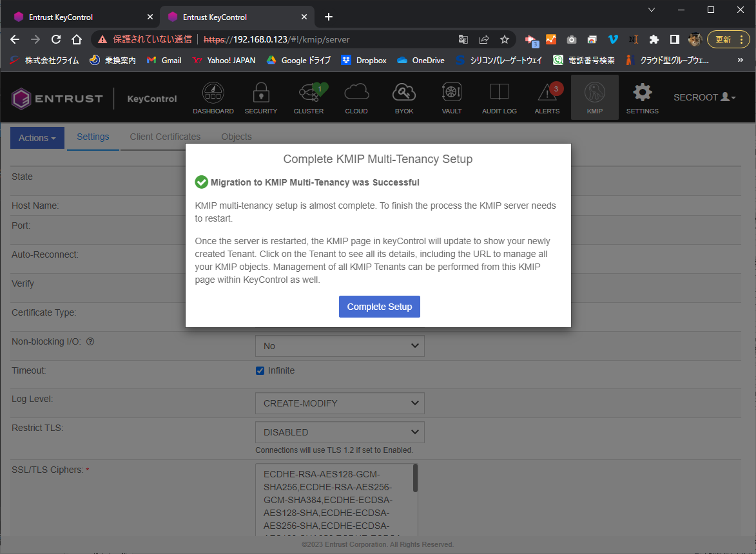Go back in browser history

(x=15, y=39)
